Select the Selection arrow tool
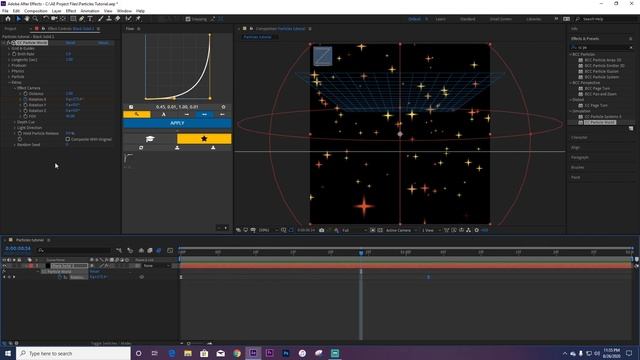640x360 pixels. tap(18, 19)
